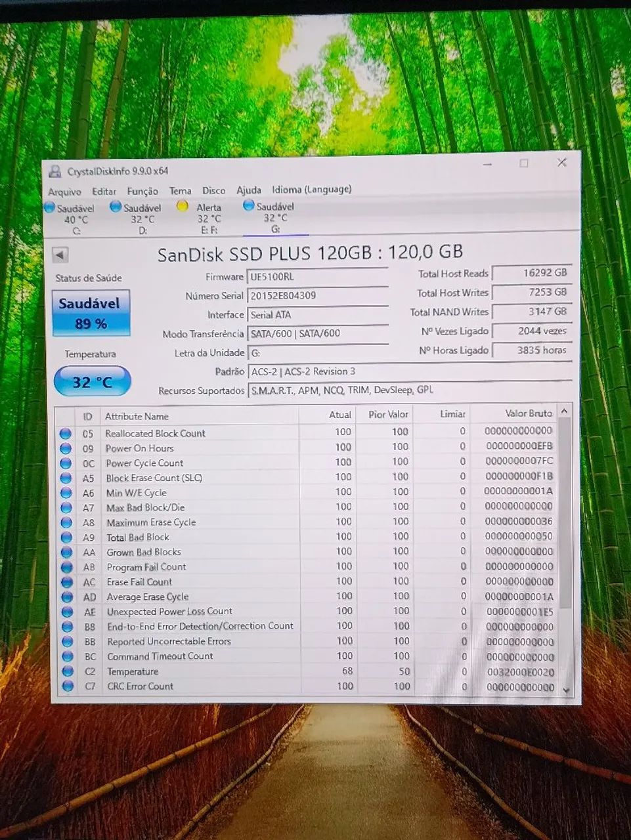The height and width of the screenshot is (840, 631).
Task: Select the G: Saudável drive tab
Action: (x=274, y=217)
